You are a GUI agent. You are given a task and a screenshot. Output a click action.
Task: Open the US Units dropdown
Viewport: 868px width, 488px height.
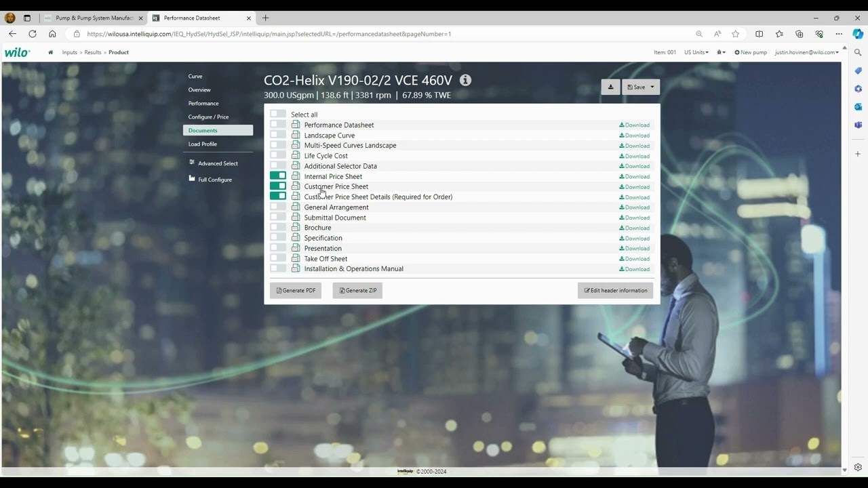point(696,52)
